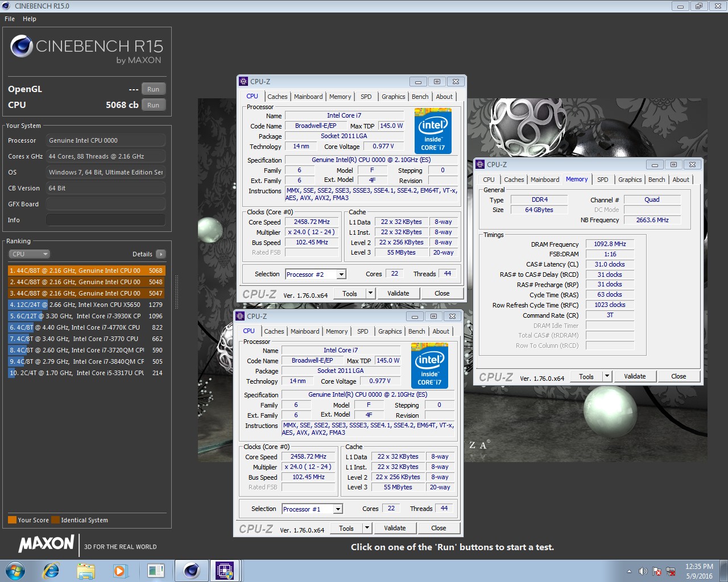Select the Core i7-4770K ranking row
The width and height of the screenshot is (728, 582).
[x=86, y=327]
